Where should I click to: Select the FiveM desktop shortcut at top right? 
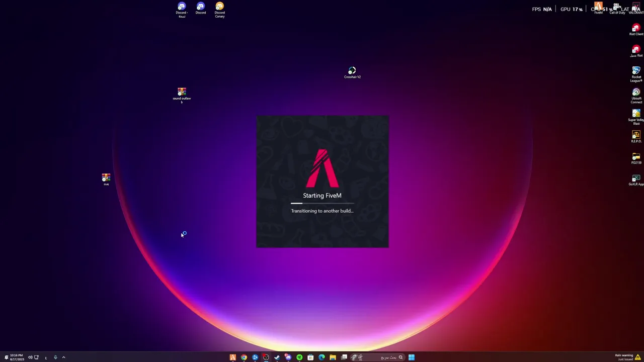(x=598, y=8)
